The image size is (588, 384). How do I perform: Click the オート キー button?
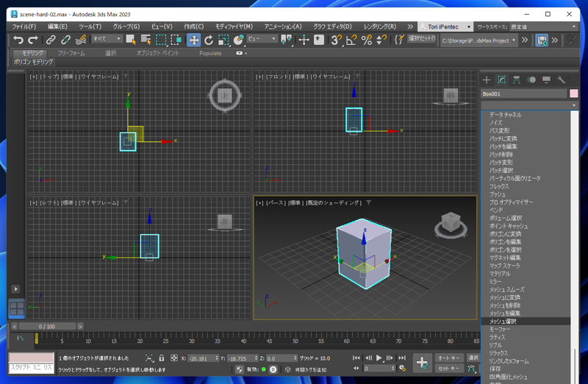[x=449, y=358]
